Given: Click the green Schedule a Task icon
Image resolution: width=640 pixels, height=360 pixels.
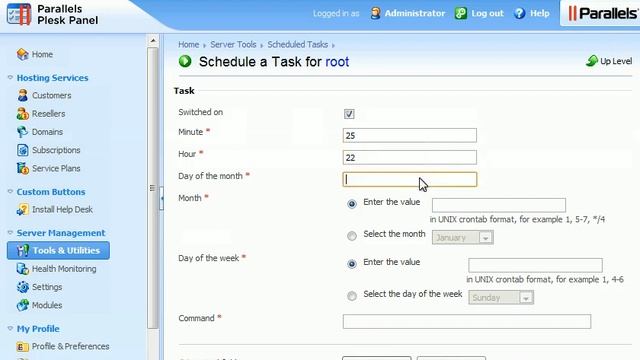Looking at the screenshot, I should coord(185,62).
